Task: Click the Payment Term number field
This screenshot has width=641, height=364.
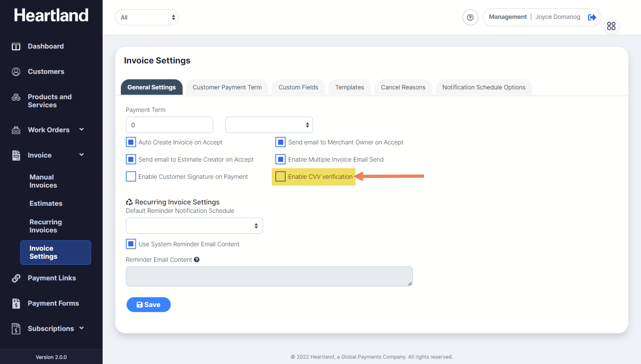Action: pyautogui.click(x=169, y=125)
